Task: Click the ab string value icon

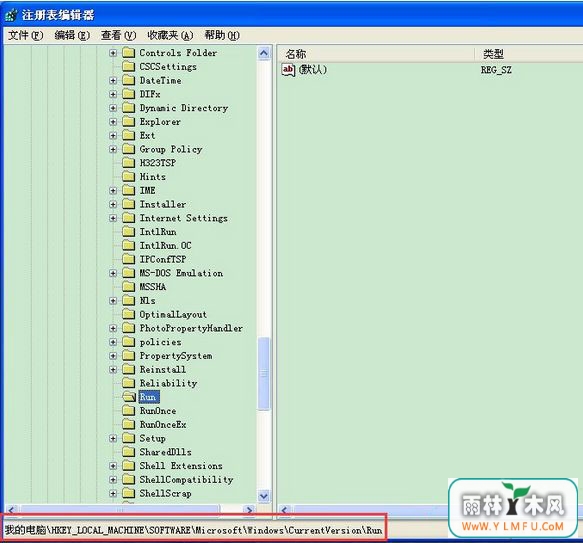Action: (289, 70)
